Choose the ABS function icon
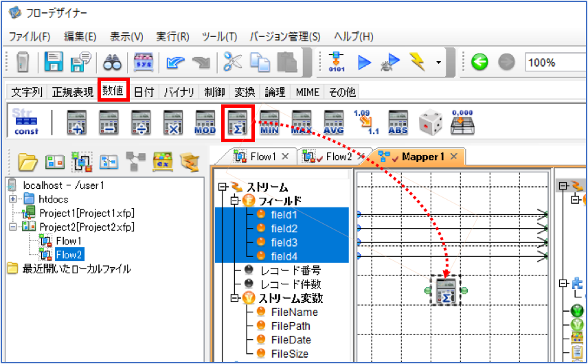The height and width of the screenshot is (364, 588). (x=398, y=122)
